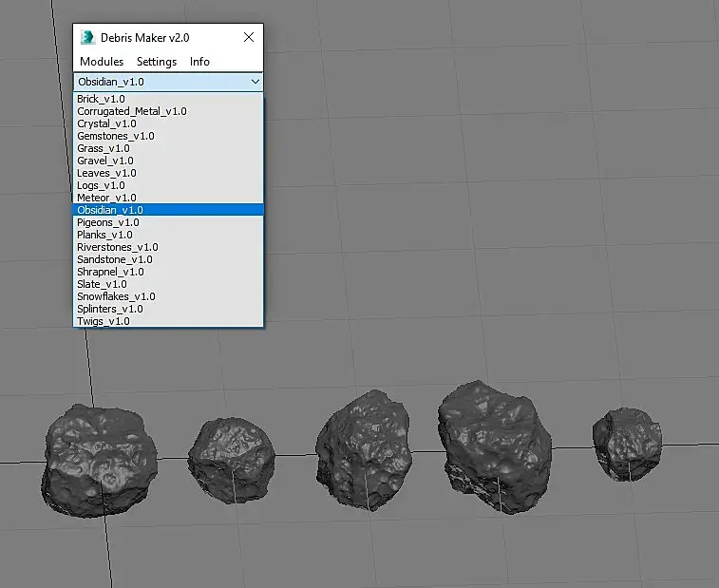Screen dimensions: 719x588
Task: Select Splinters_v1.0 entry
Action: click(168, 309)
